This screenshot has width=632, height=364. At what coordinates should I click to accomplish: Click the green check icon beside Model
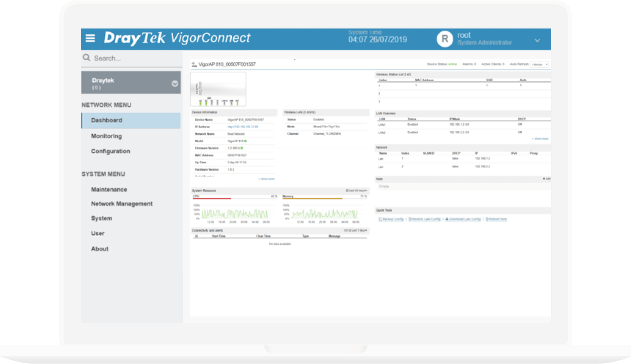[246, 141]
